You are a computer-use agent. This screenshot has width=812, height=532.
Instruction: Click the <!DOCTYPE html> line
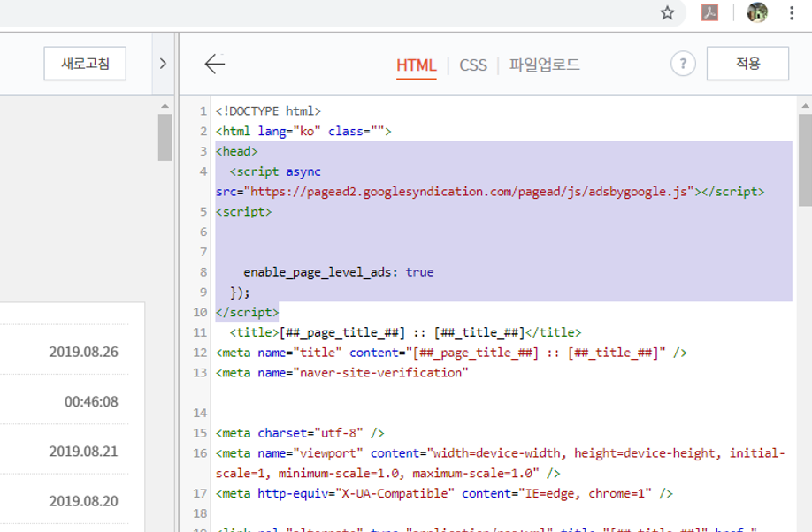click(268, 111)
